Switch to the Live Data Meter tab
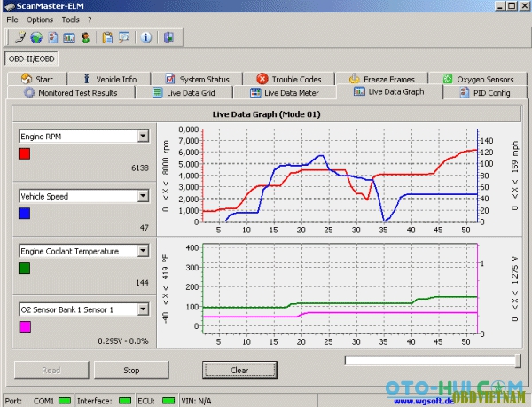Screen dimensions: 532x407 point(285,92)
